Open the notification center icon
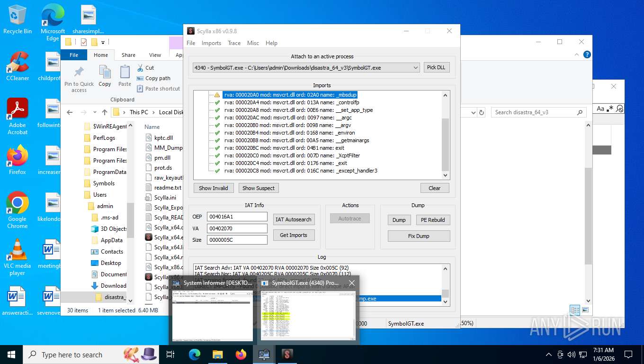This screenshot has width=644, height=364. click(x=628, y=355)
